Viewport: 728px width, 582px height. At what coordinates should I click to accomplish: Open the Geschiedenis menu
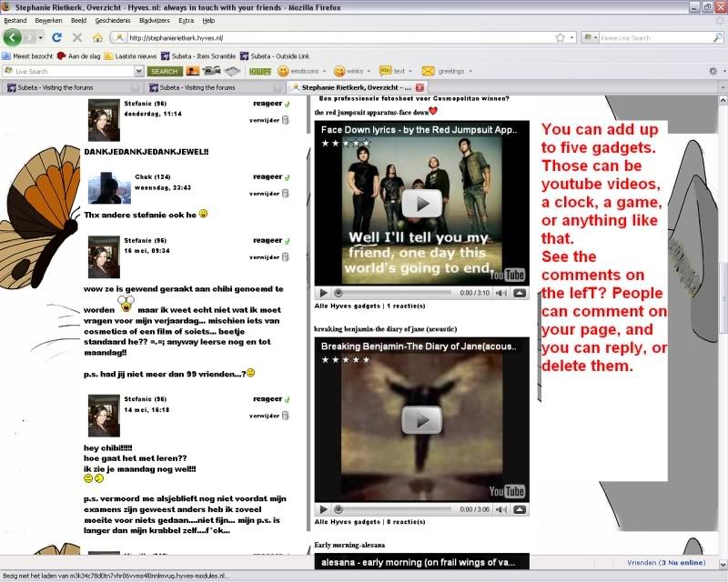(x=112, y=20)
